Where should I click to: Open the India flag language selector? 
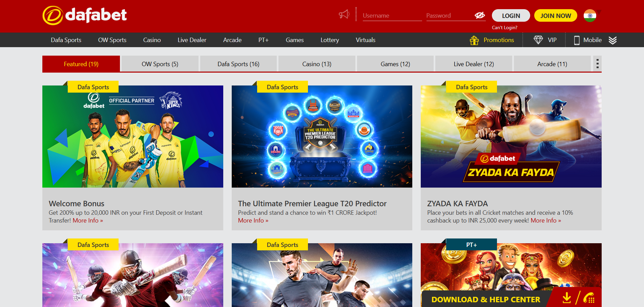click(x=590, y=16)
